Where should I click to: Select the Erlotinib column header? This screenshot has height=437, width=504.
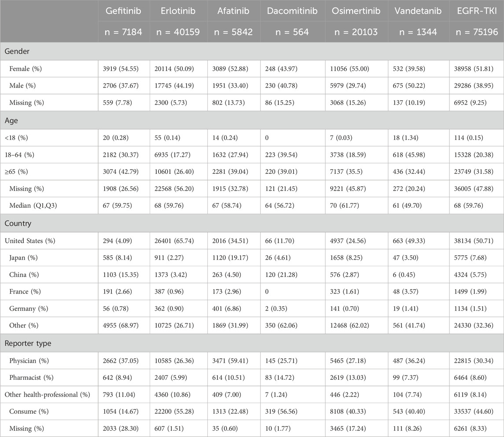point(178,11)
